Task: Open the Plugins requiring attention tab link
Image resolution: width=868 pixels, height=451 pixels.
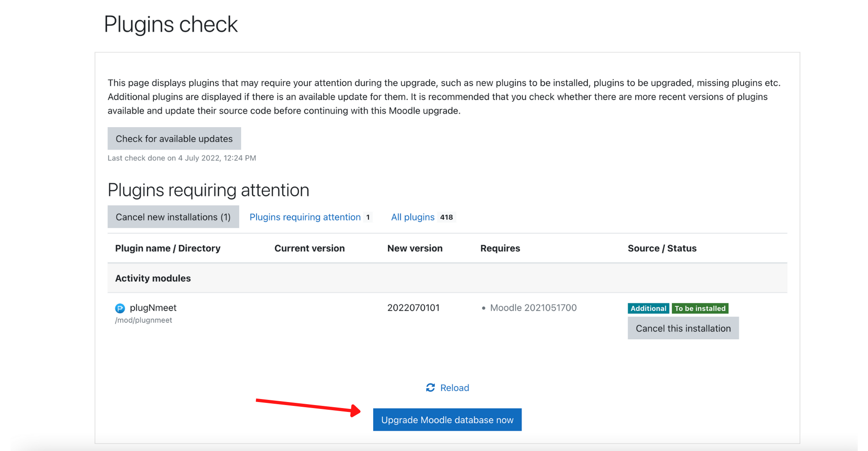Action: (305, 217)
